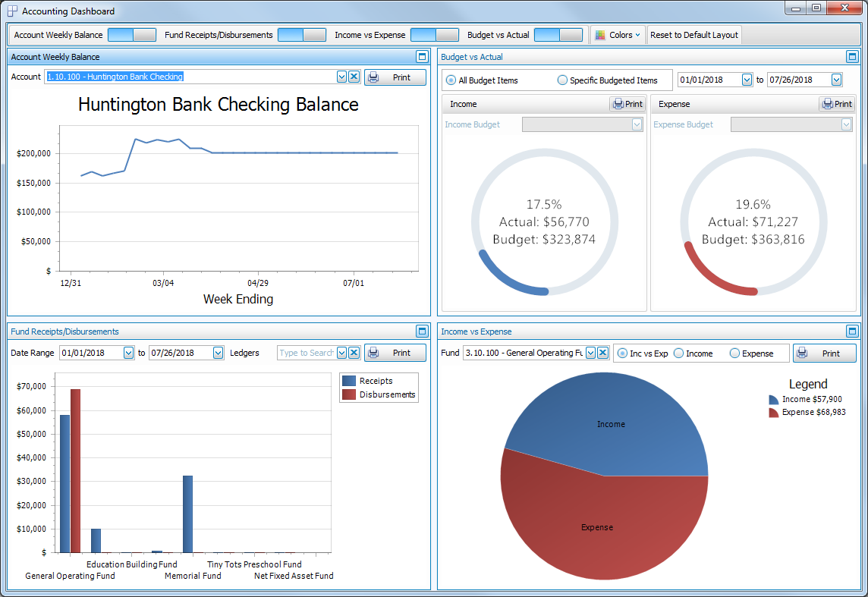Toggle the Account Weekly Balance switch
Screen dimensions: 868x597
(131, 35)
